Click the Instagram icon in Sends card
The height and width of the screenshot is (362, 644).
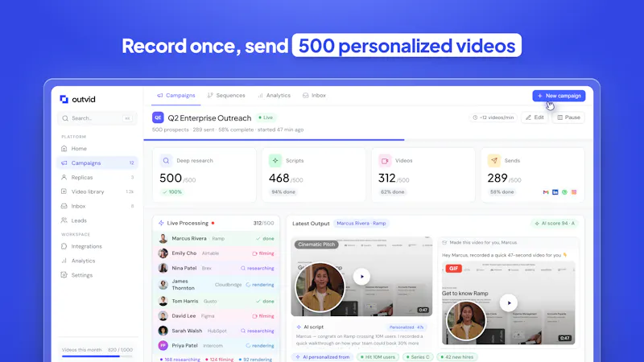pos(574,192)
